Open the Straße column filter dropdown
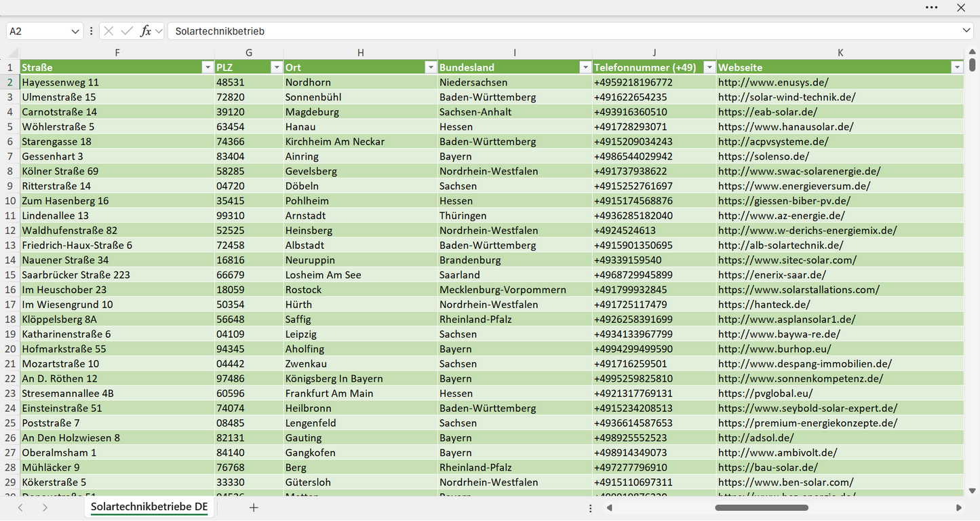The height and width of the screenshot is (521, 980). (x=208, y=67)
